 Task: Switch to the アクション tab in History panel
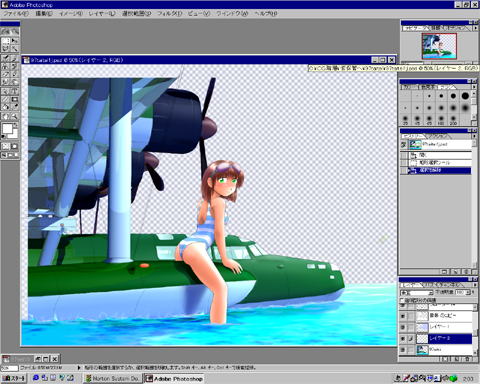coord(437,136)
